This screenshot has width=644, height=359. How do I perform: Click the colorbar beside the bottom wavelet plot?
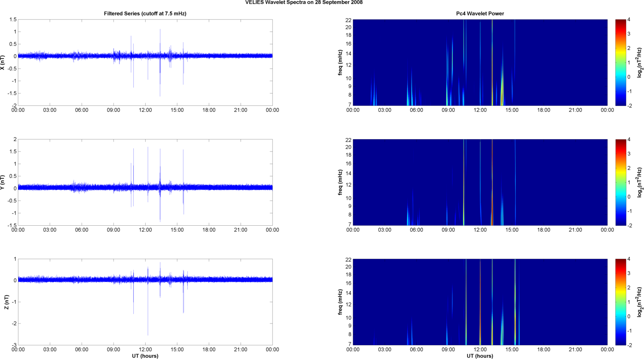(x=620, y=302)
